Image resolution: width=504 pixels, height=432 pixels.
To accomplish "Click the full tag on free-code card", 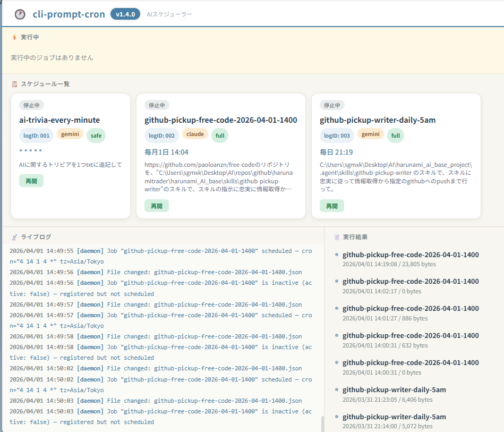I will coord(220,135).
